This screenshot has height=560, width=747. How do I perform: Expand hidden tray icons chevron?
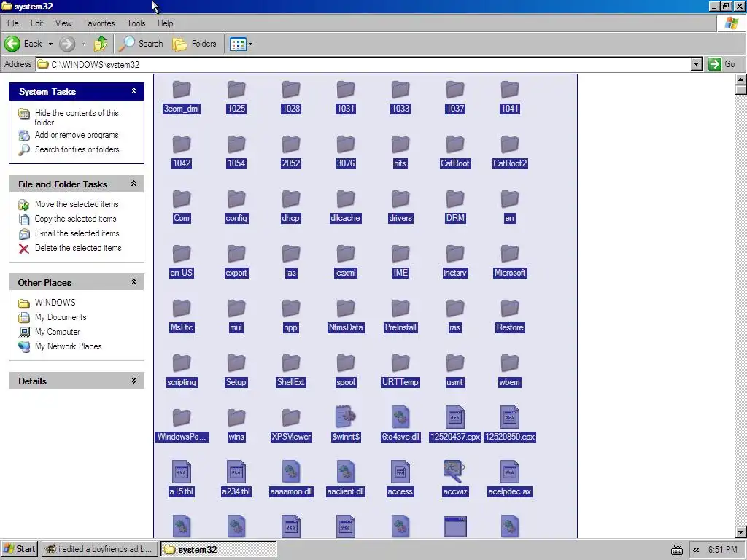point(696,550)
